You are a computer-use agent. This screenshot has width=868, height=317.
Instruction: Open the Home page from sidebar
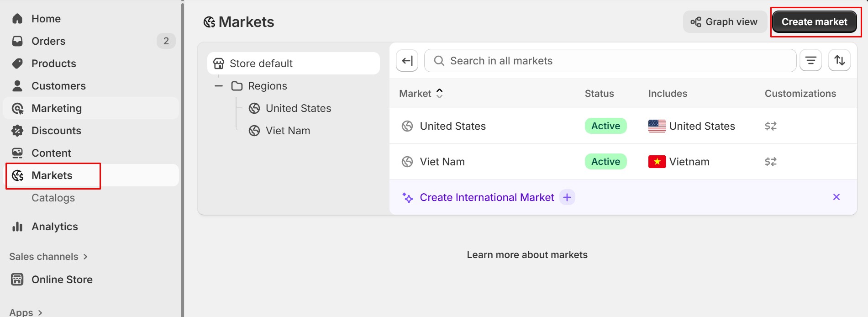coord(46,19)
